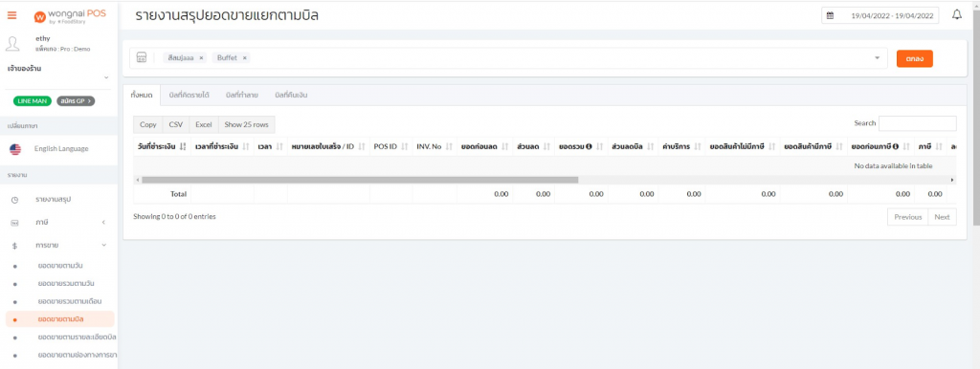This screenshot has width=980, height=369.
Task: Collapse the การขาย menu chevron
Action: coord(103,246)
